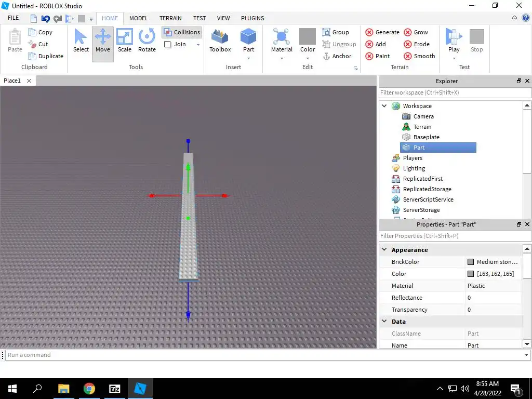Viewport: 532px width, 399px height.
Task: Collapse the Workspace tree node
Action: point(384,106)
